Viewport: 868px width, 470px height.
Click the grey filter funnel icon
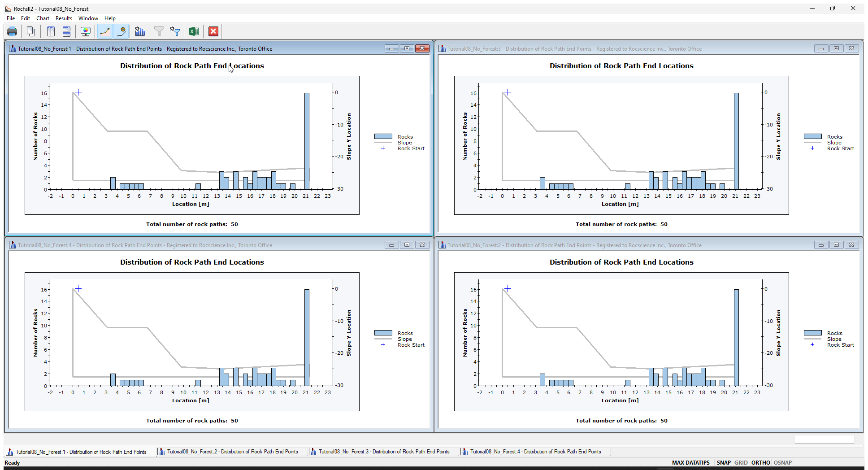tap(159, 31)
